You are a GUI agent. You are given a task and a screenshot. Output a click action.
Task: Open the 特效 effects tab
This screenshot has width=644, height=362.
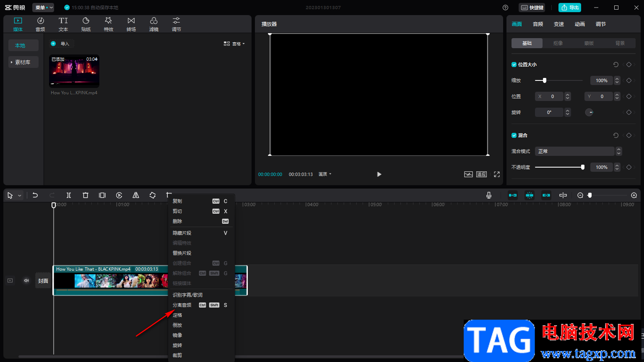click(109, 24)
